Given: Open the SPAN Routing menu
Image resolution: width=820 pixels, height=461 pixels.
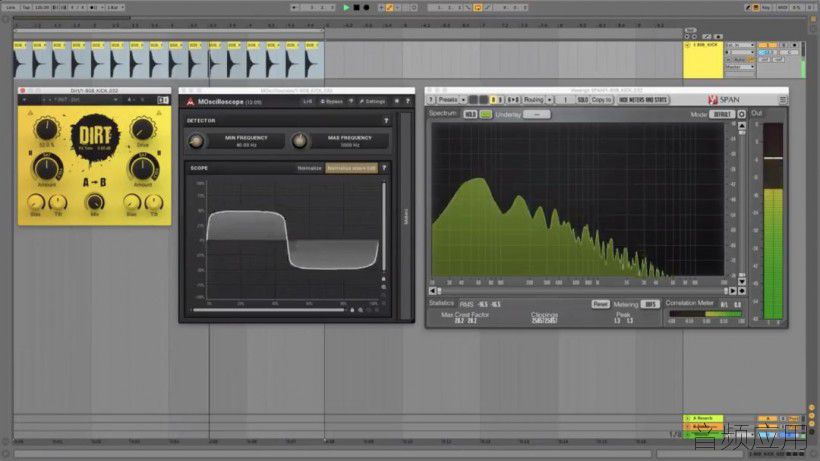Looking at the screenshot, I should 533,99.
